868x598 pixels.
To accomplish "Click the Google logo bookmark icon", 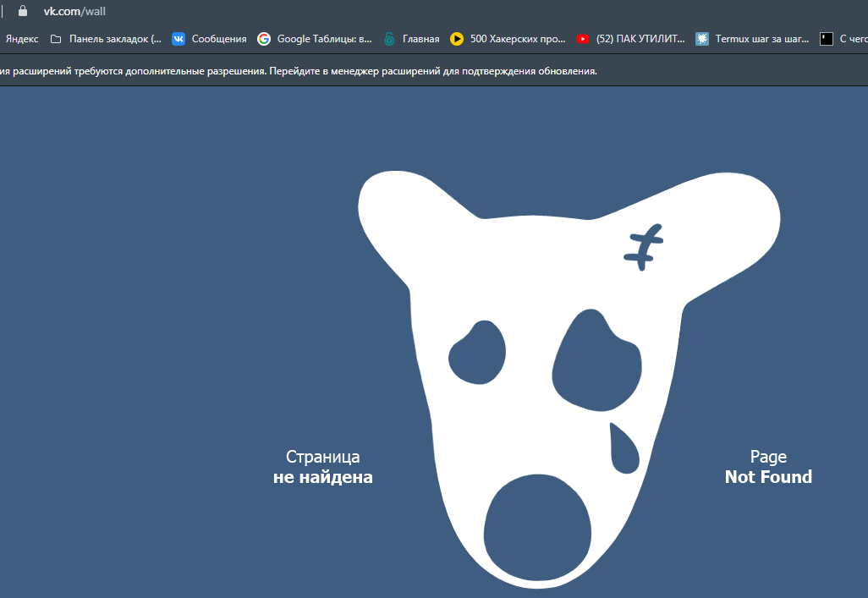I will (264, 39).
